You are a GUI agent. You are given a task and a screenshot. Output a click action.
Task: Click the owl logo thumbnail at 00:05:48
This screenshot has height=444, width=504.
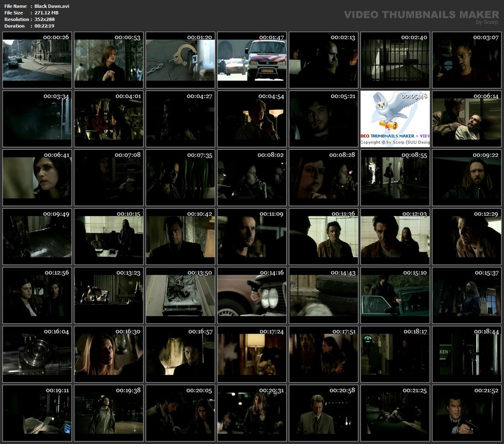[x=395, y=119]
